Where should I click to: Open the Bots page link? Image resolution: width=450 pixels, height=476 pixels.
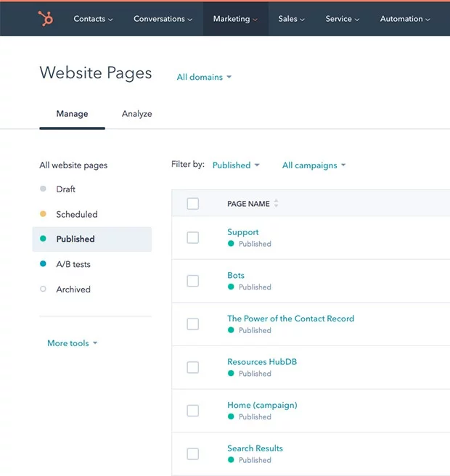pos(236,275)
